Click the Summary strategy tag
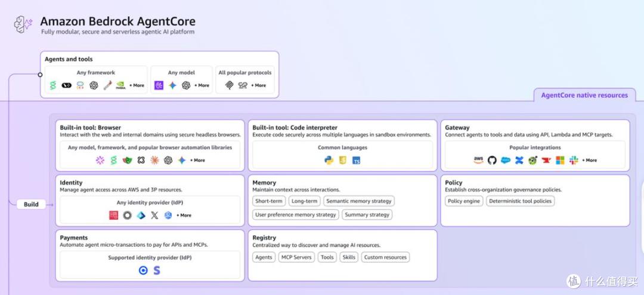This screenshot has width=644, height=295. coord(367,215)
